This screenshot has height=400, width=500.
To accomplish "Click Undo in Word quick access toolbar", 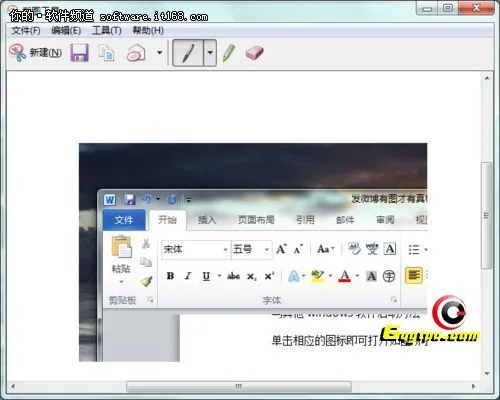I will pyautogui.click(x=147, y=199).
